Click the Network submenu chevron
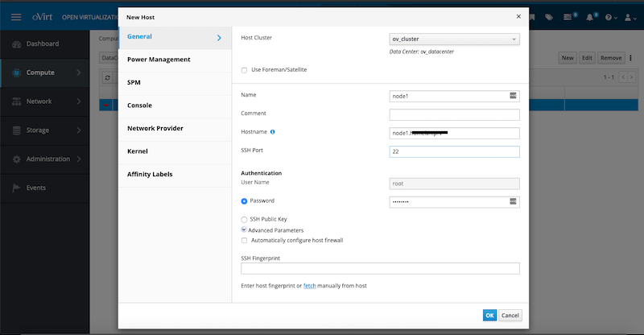The image size is (644, 335). point(78,101)
